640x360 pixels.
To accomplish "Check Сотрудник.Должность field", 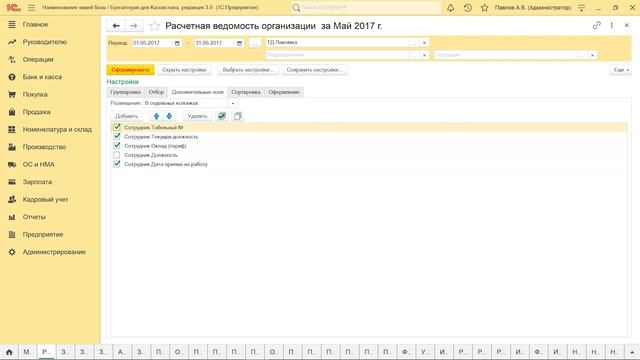I will [117, 155].
